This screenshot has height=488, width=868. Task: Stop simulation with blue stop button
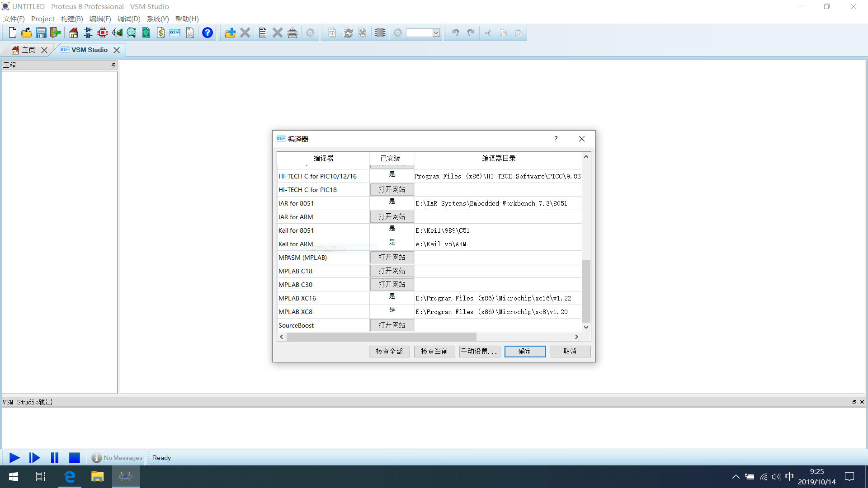[75, 458]
